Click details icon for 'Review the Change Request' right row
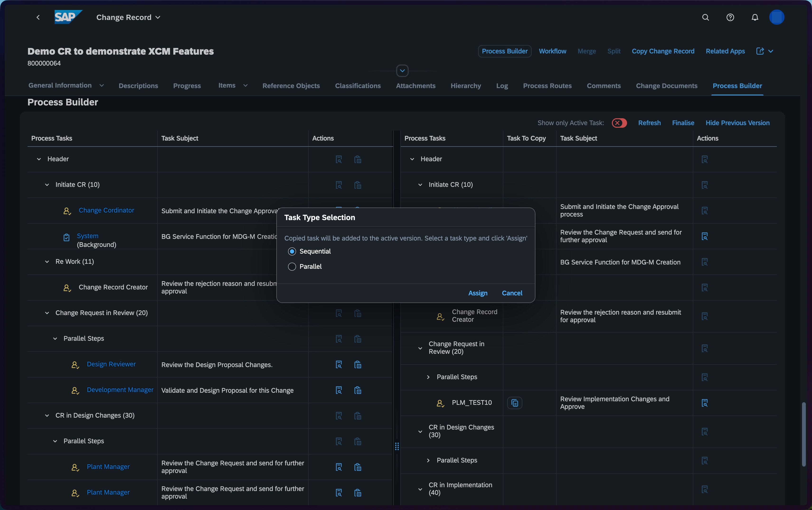The width and height of the screenshot is (812, 510). click(704, 236)
